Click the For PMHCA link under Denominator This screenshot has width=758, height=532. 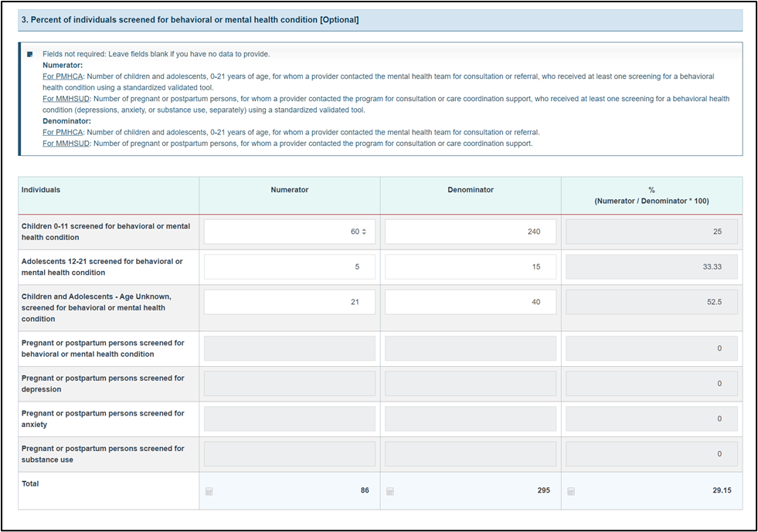coord(63,132)
